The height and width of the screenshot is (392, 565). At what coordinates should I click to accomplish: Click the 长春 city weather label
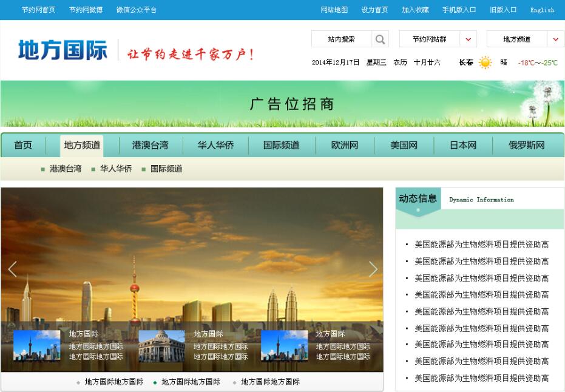[466, 63]
